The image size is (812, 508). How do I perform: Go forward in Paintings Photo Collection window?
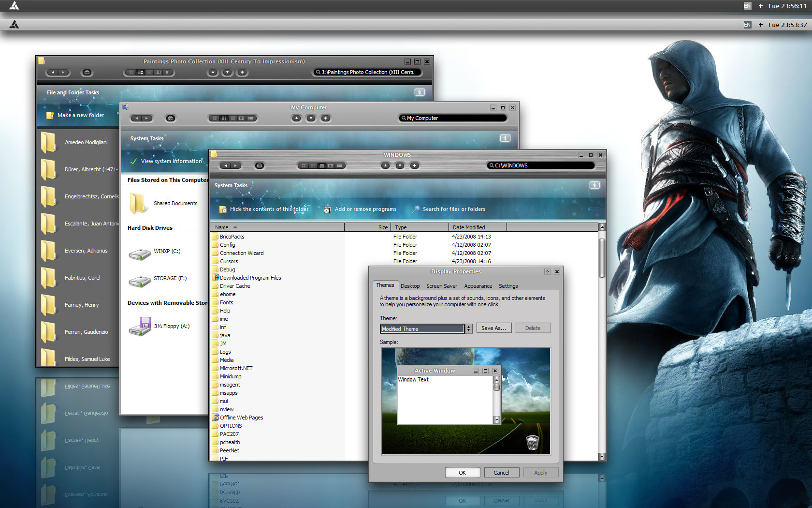[63, 73]
